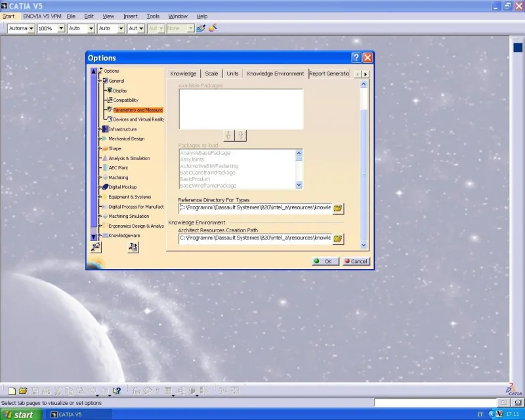
Task: Click the Undo arrow icon
Action: pos(93,391)
